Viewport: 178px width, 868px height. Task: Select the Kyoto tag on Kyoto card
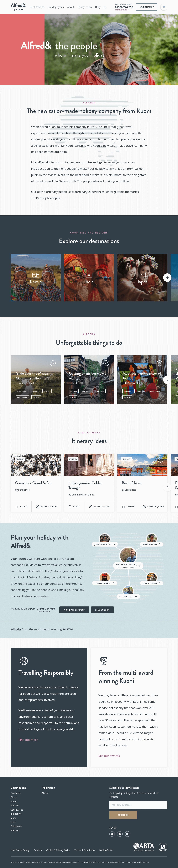[73, 397]
